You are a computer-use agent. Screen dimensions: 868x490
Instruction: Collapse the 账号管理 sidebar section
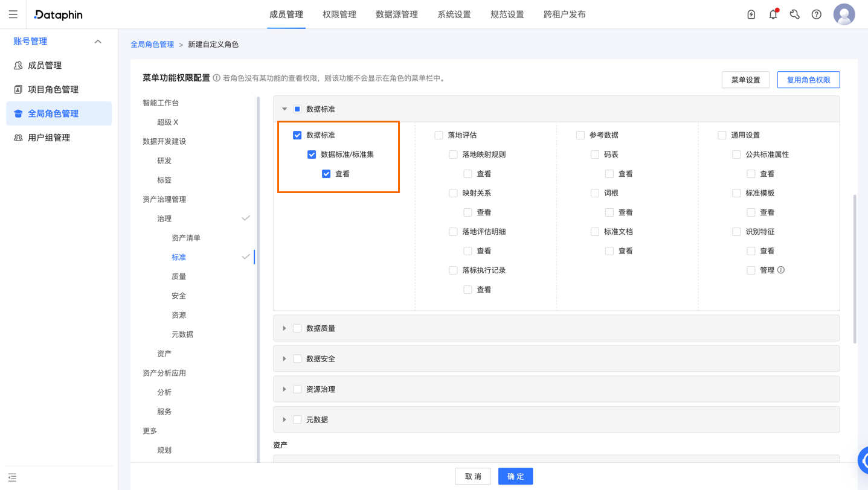click(x=98, y=42)
